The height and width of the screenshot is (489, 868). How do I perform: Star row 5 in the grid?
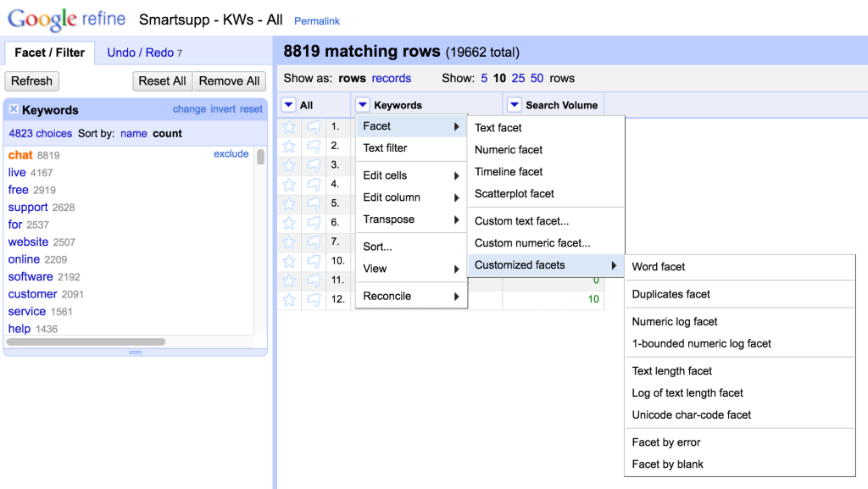pos(289,203)
